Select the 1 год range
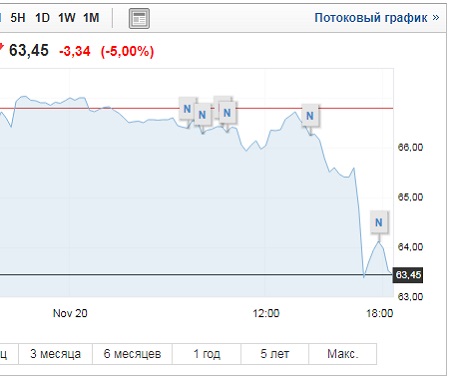 pyautogui.click(x=207, y=354)
